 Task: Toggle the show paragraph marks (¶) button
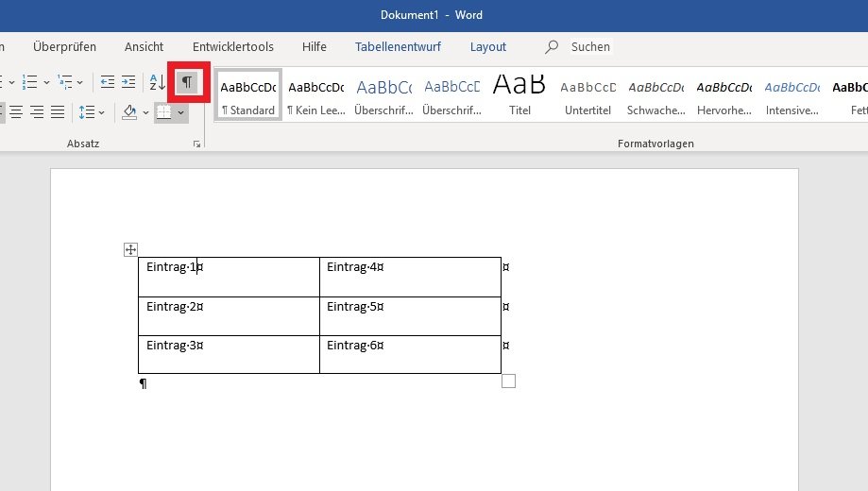point(188,82)
